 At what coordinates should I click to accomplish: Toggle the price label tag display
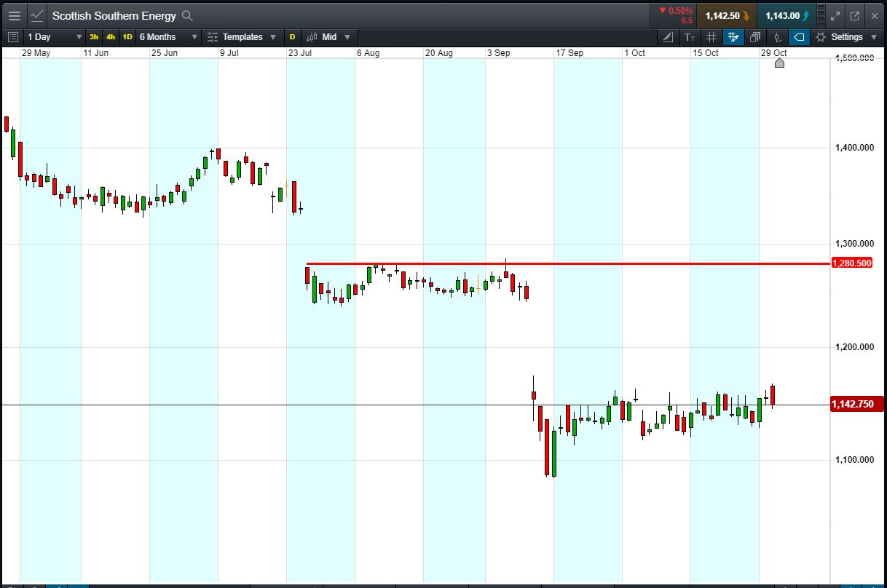799,37
